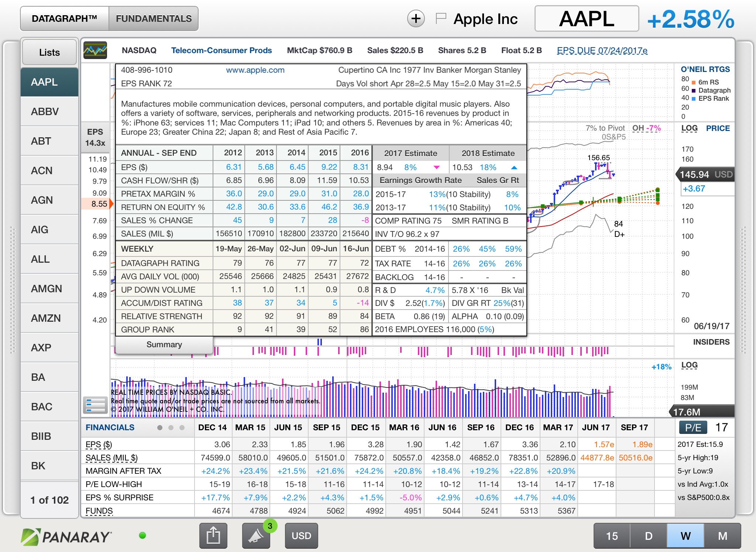The width and height of the screenshot is (756, 552).
Task: Open the chart line-style icon near NASDAQ
Action: pyautogui.click(x=95, y=51)
